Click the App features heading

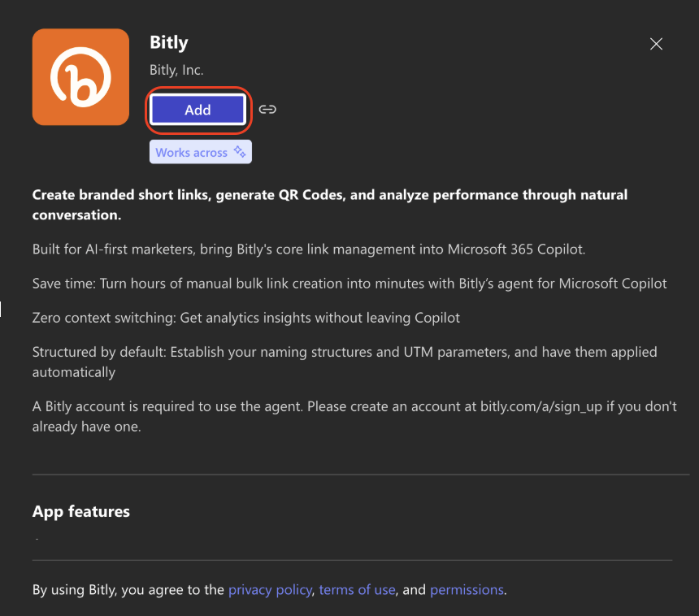[81, 511]
